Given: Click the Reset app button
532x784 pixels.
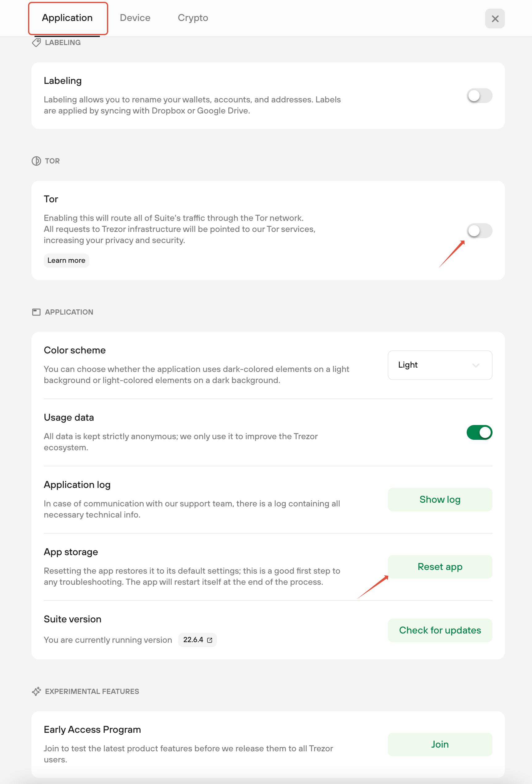Looking at the screenshot, I should (440, 567).
